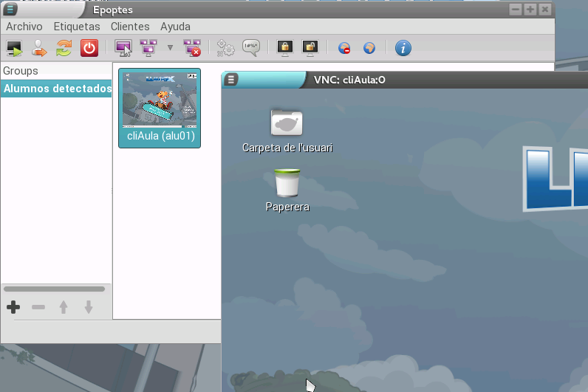
Task: Click the block internet globe icon
Action: coord(344,49)
